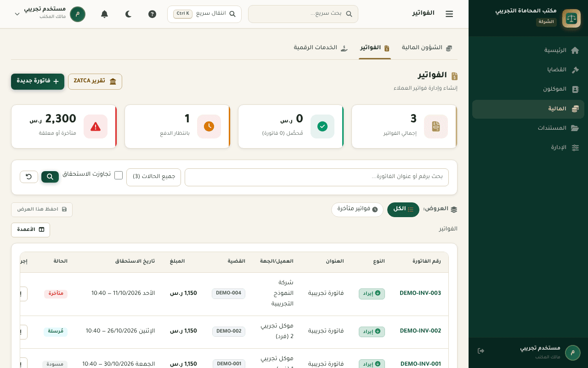Click the green search filter button
Viewport: 588px width, 368px height.
(x=50, y=177)
